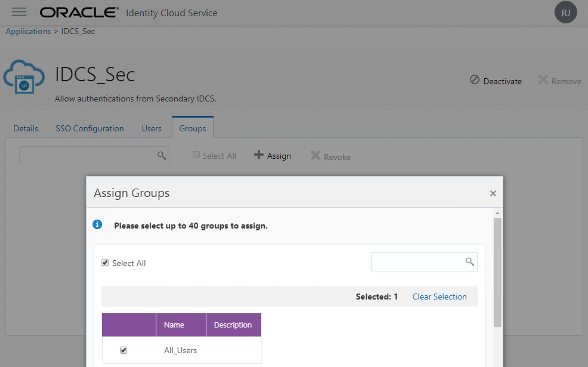This screenshot has width=588, height=367.
Task: Switch to the Details tab
Action: [26, 128]
